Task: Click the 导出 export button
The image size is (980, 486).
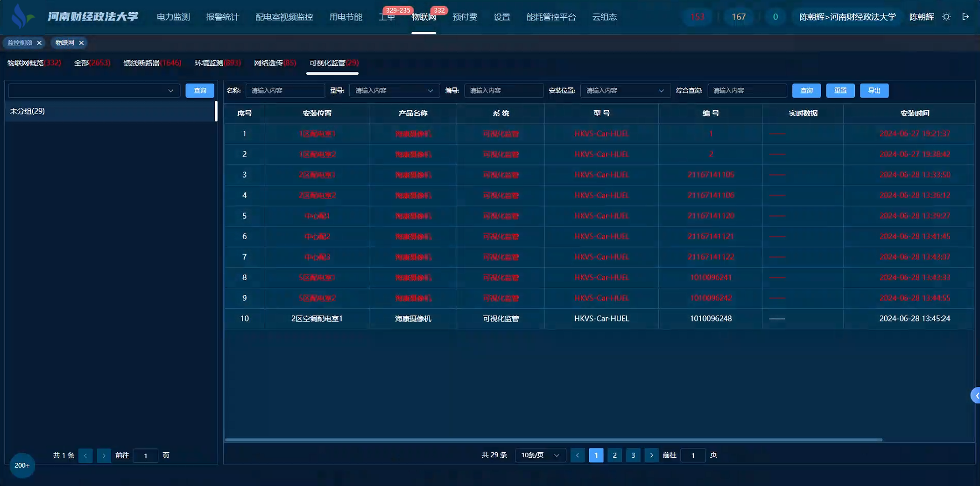Action: click(x=874, y=91)
